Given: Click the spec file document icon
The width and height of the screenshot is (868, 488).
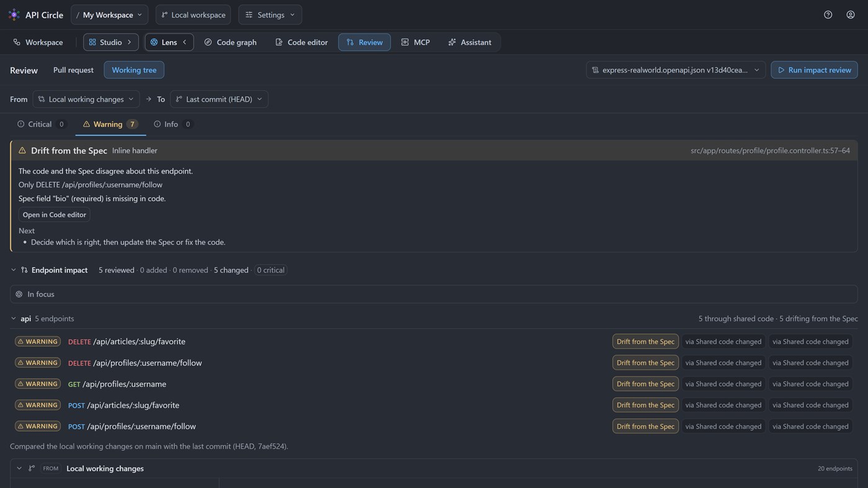Looking at the screenshot, I should pyautogui.click(x=595, y=70).
